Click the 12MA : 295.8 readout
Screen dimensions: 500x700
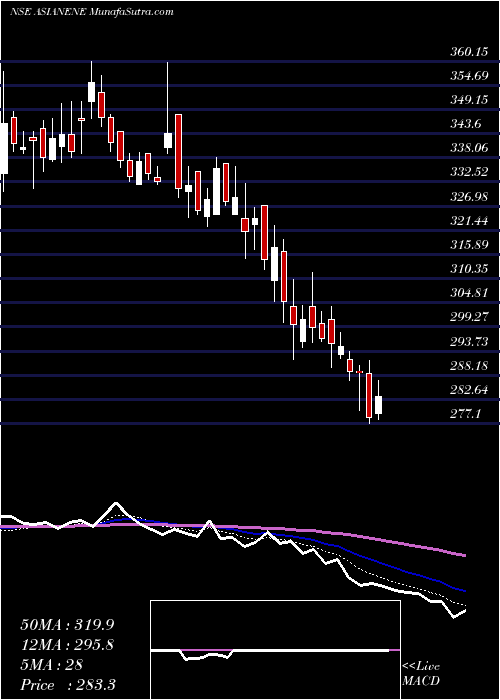67,645
